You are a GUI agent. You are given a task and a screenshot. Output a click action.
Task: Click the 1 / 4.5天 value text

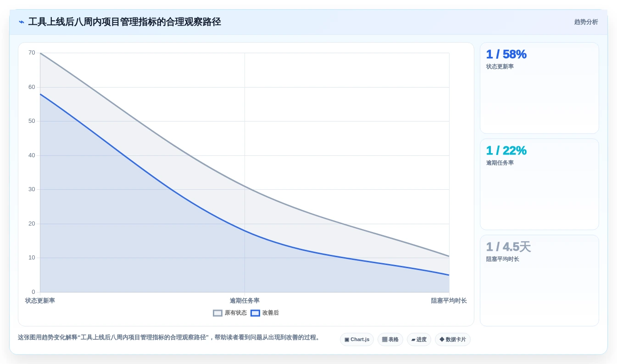click(508, 247)
